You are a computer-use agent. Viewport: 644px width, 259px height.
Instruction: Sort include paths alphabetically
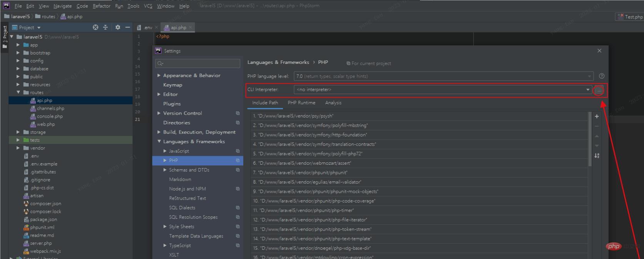tap(597, 155)
